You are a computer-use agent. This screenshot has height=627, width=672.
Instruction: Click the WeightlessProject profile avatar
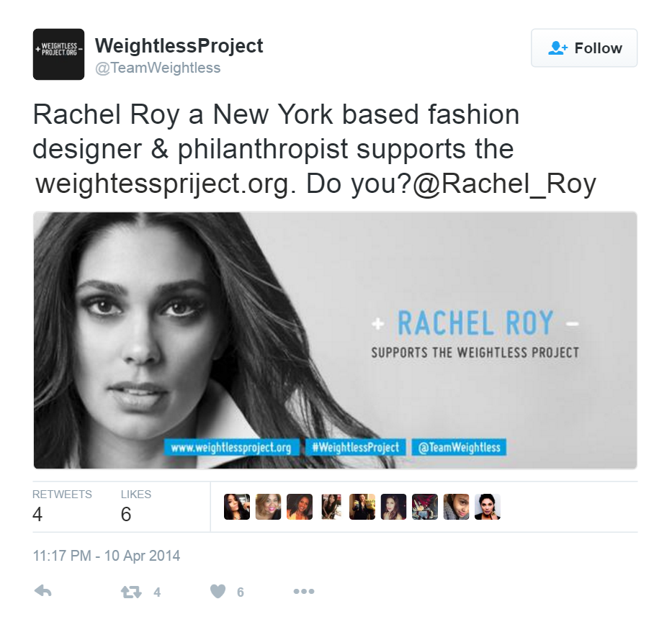click(x=59, y=55)
